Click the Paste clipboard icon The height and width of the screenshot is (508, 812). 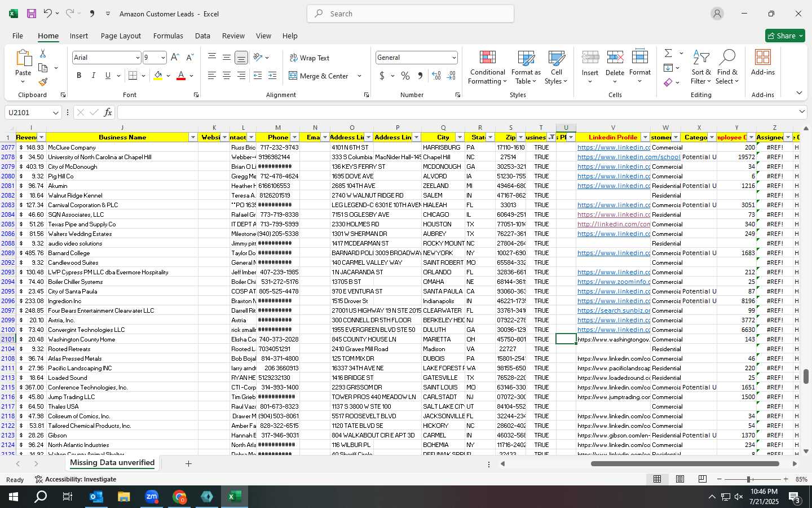(x=23, y=58)
